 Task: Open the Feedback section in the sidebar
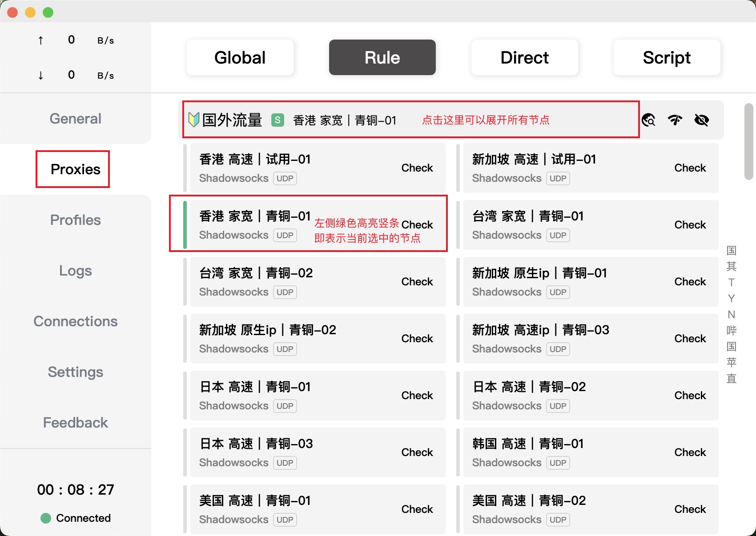[x=76, y=423]
